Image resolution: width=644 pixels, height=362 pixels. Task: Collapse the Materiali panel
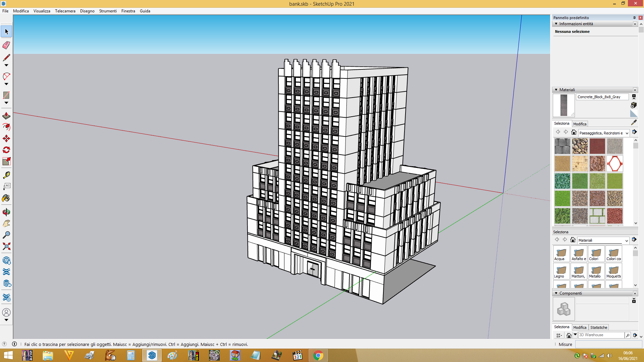click(556, 90)
